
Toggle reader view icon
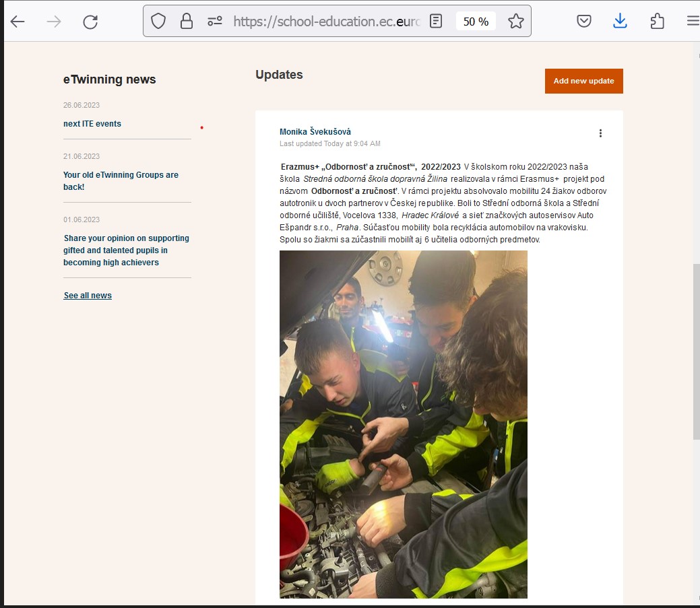436,21
